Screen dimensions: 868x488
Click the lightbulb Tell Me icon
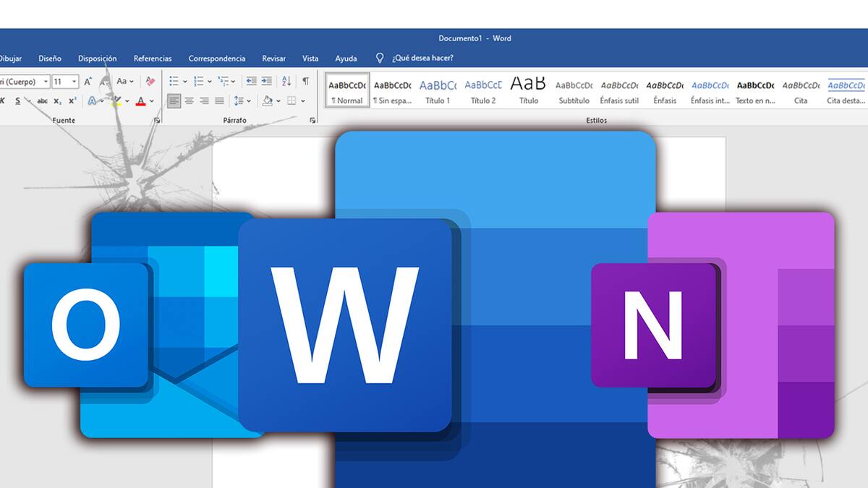[380, 58]
